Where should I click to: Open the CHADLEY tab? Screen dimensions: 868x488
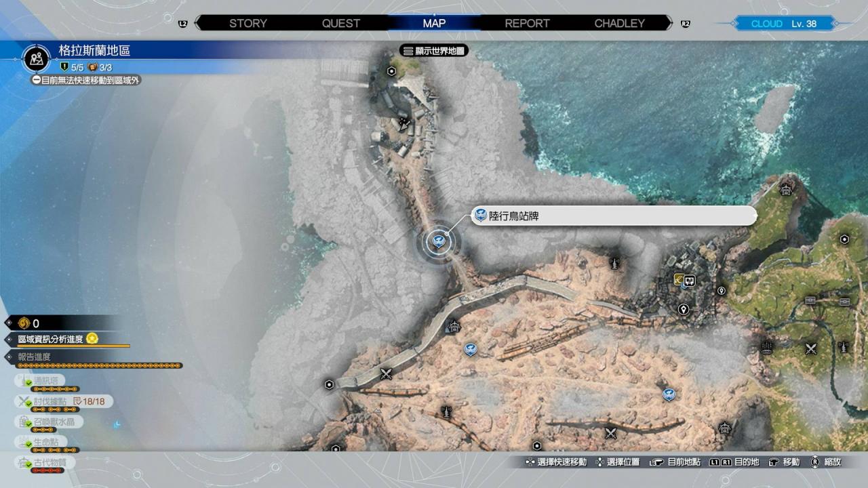[619, 23]
